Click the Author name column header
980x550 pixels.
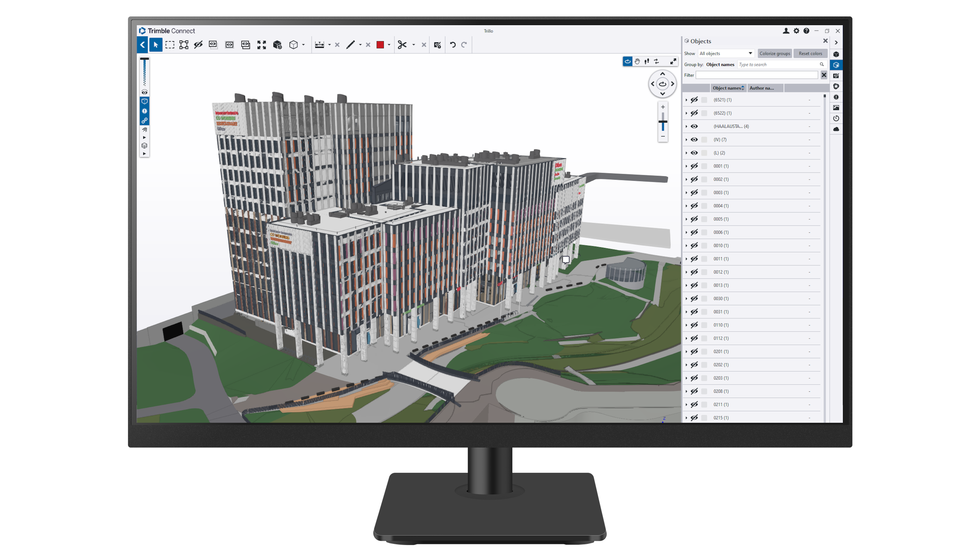(763, 88)
